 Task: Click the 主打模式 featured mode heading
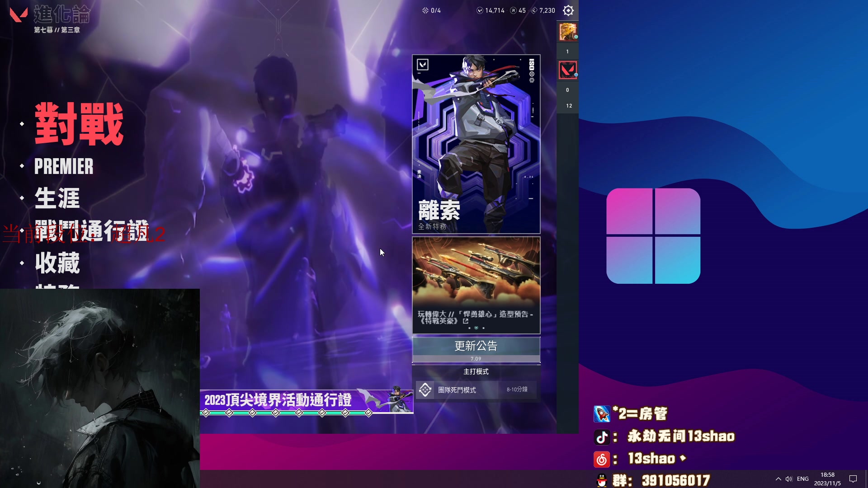476,371
